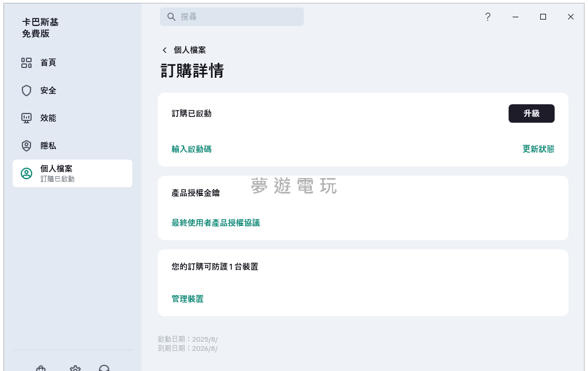
Task: Click the 更新狀態 link
Action: pos(538,149)
